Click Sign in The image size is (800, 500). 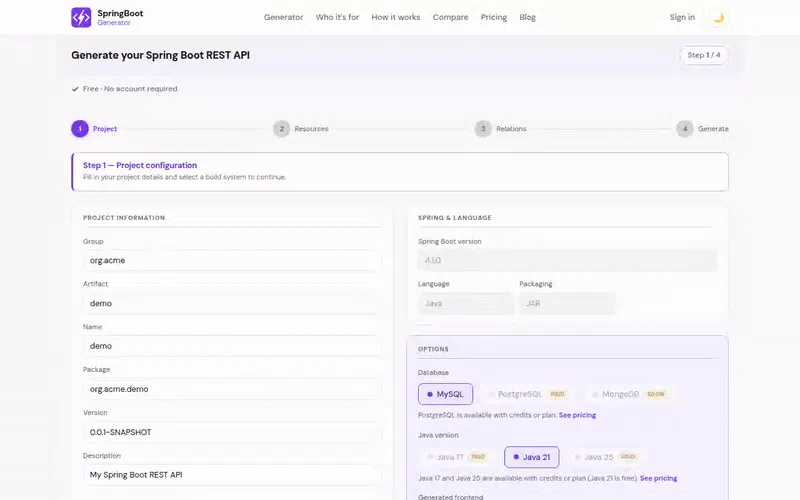[x=682, y=17]
